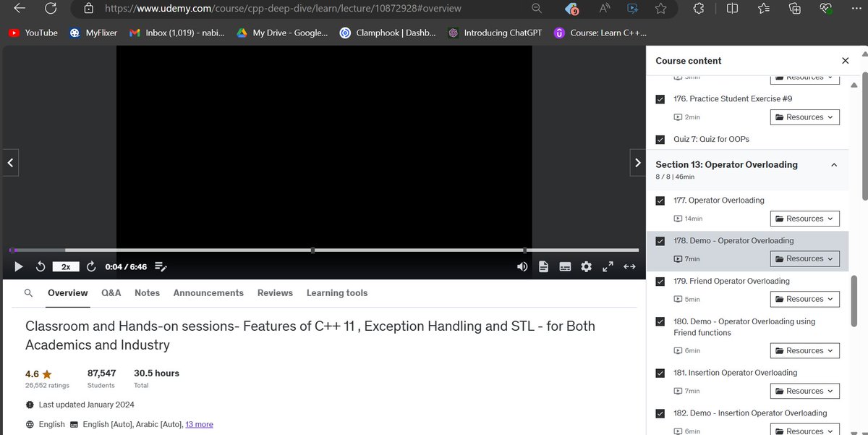Open YouTube bookmark
The image size is (868, 435).
pos(33,33)
